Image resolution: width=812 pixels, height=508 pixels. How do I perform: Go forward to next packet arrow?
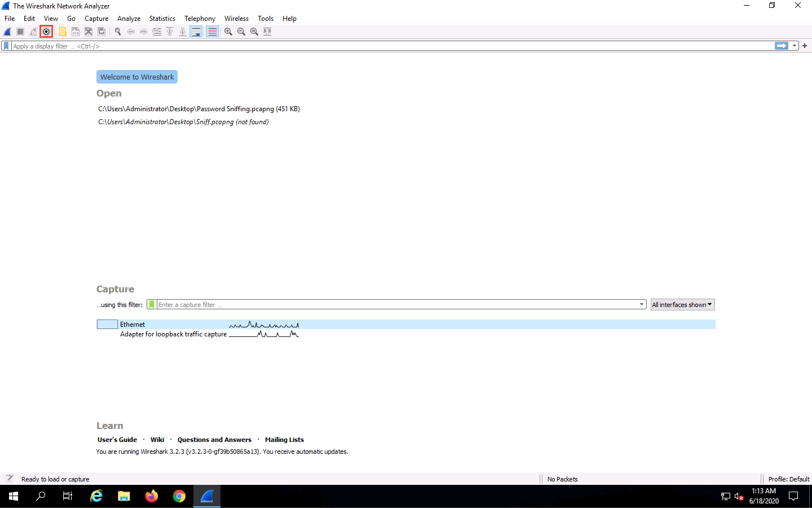(144, 32)
